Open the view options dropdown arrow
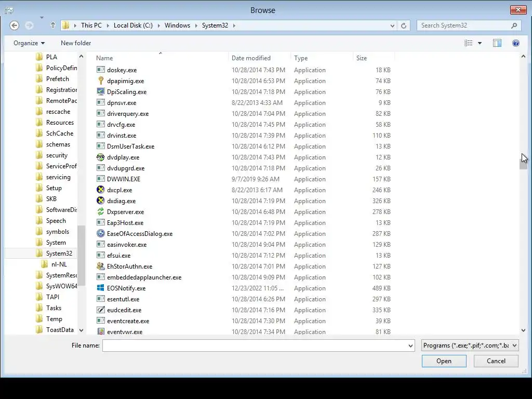Viewport: 532px width, 399px height. [480, 43]
